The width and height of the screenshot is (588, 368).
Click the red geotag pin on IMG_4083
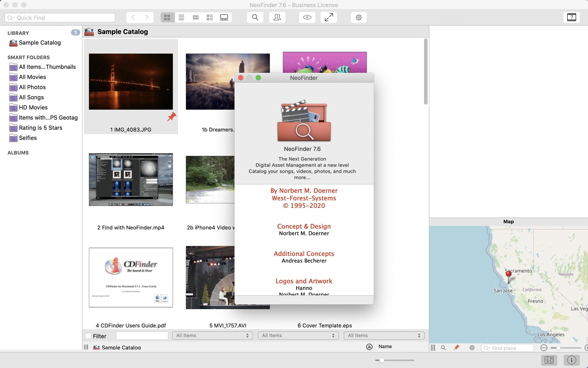[172, 116]
